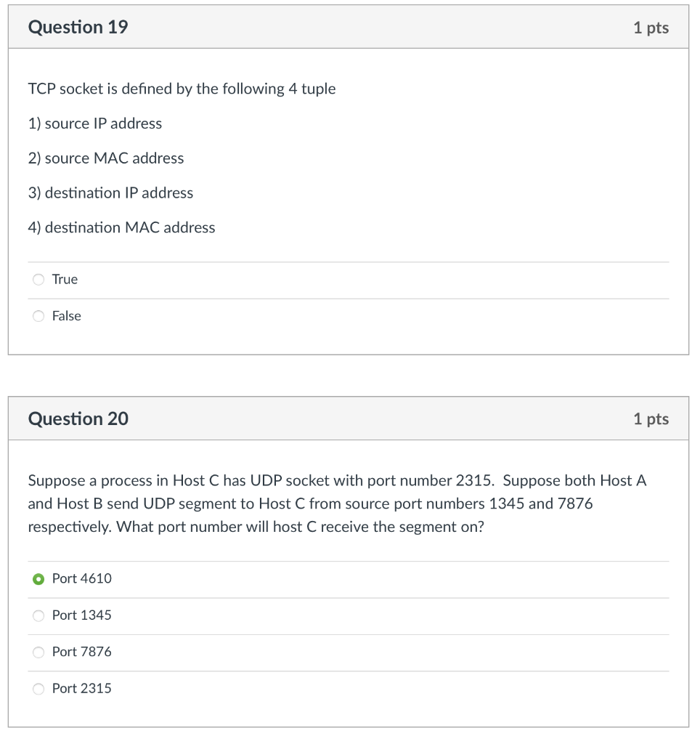
Task: Click the '1 pts' label of Question 20
Action: point(651,419)
